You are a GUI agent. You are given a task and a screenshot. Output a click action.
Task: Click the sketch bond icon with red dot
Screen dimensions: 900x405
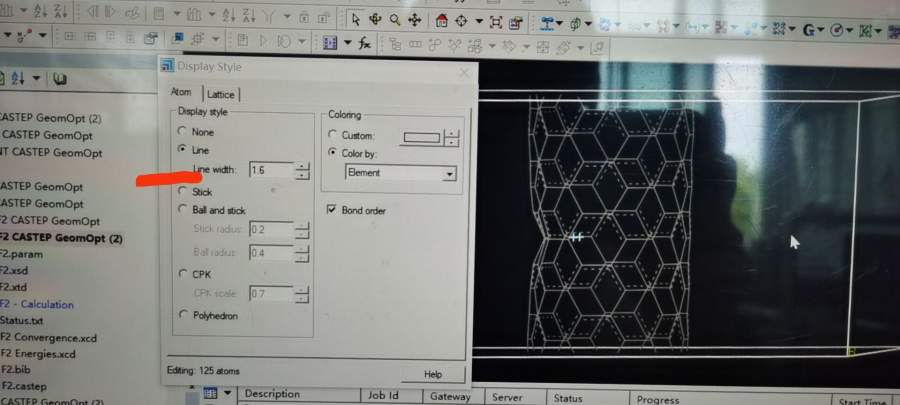tap(25, 36)
